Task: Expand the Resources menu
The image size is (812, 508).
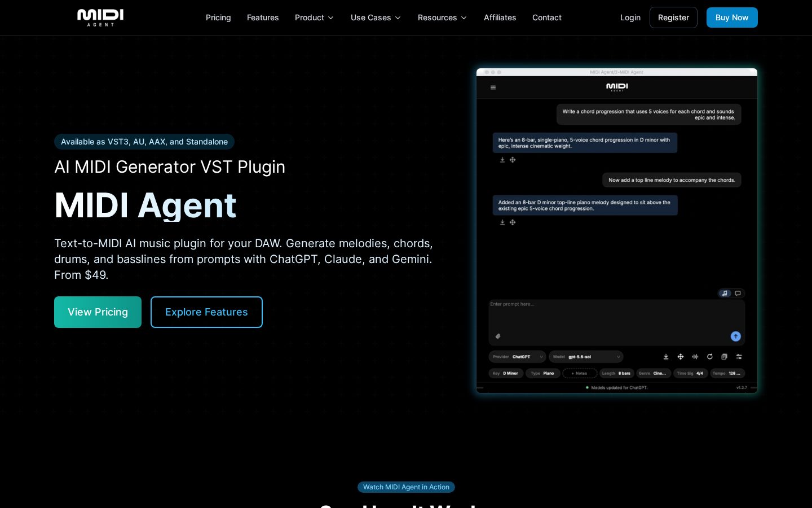Action: pyautogui.click(x=442, y=17)
